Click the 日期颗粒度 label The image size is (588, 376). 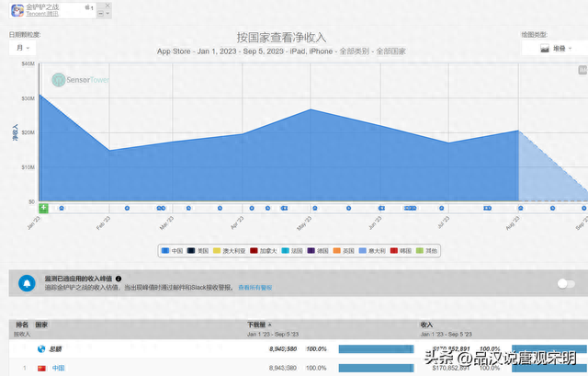(25, 35)
